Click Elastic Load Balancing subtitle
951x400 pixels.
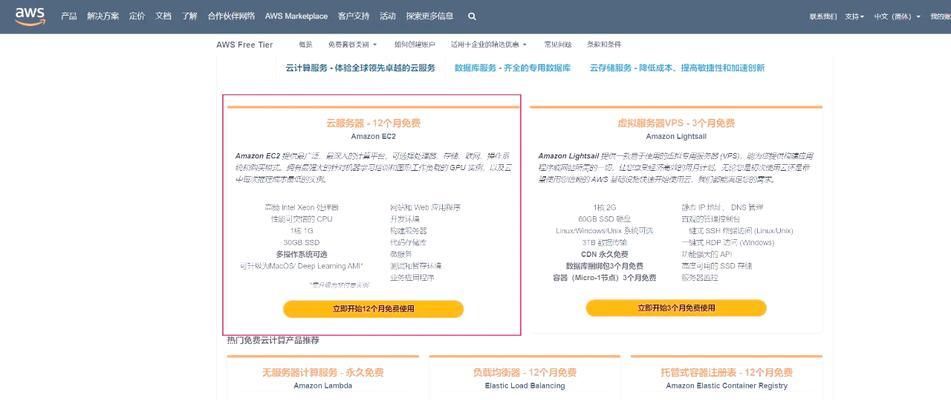coord(525,385)
